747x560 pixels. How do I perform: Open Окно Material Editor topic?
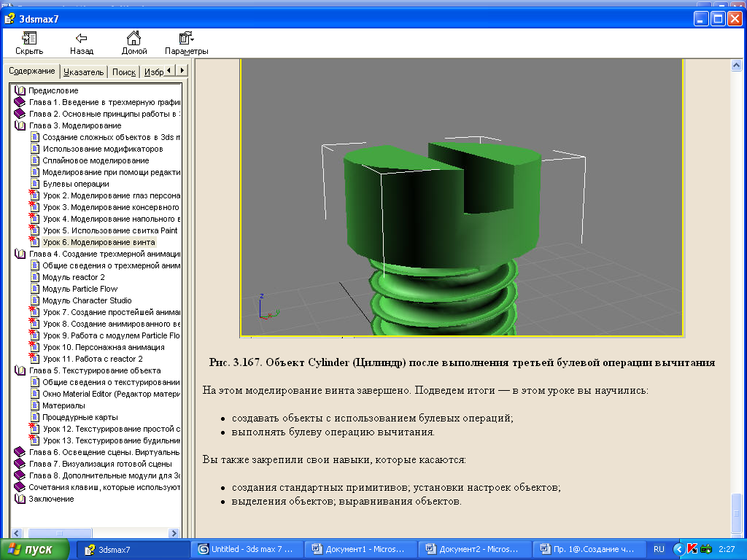(111, 393)
